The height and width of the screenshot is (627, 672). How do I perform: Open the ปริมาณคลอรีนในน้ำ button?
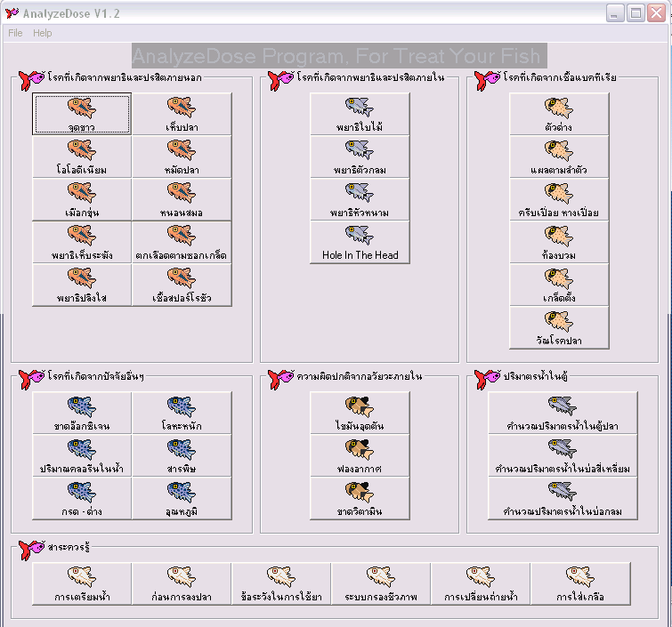(x=82, y=455)
